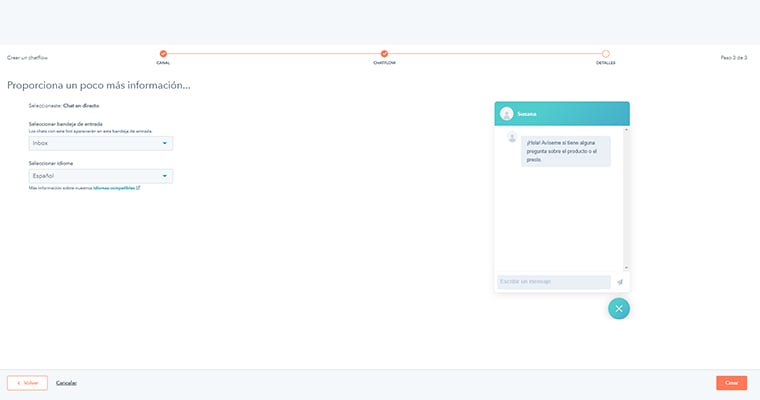
Task: Click the bot avatar beside greeting message
Action: pyautogui.click(x=512, y=137)
